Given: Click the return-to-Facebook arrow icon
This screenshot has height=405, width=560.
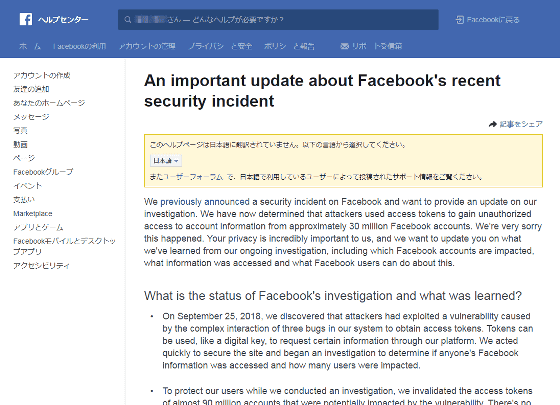Looking at the screenshot, I should coord(460,20).
